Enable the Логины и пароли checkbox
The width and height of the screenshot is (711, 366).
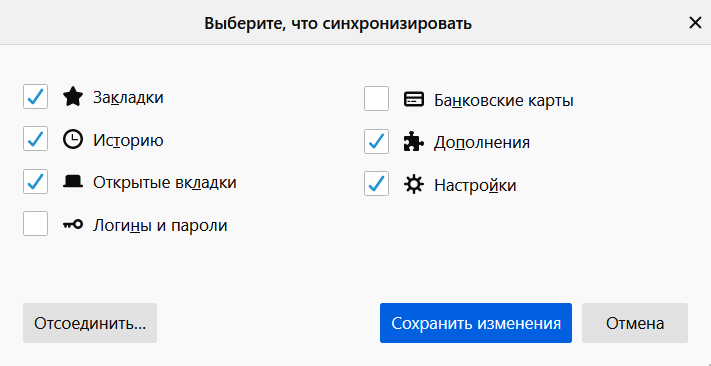pyautogui.click(x=35, y=224)
